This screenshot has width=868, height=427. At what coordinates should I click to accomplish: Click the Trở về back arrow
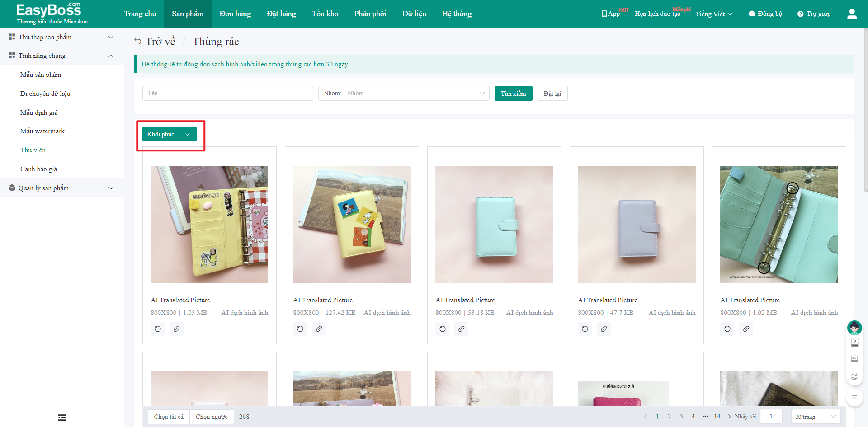[138, 42]
